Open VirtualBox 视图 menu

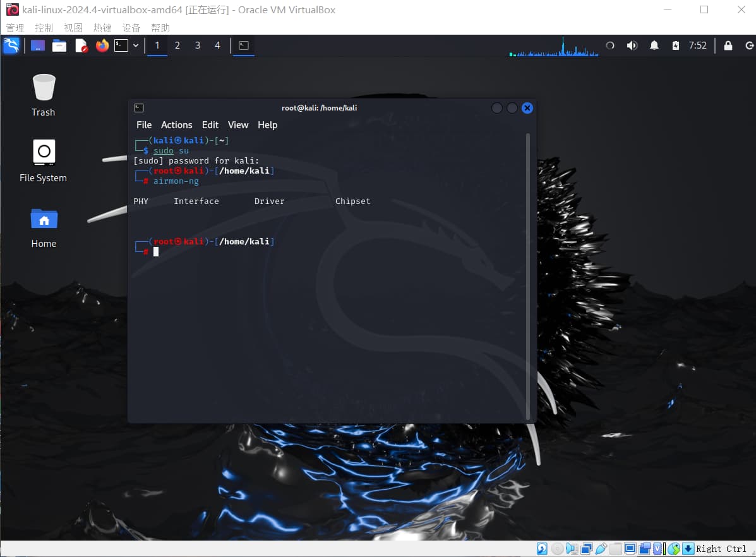[73, 28]
